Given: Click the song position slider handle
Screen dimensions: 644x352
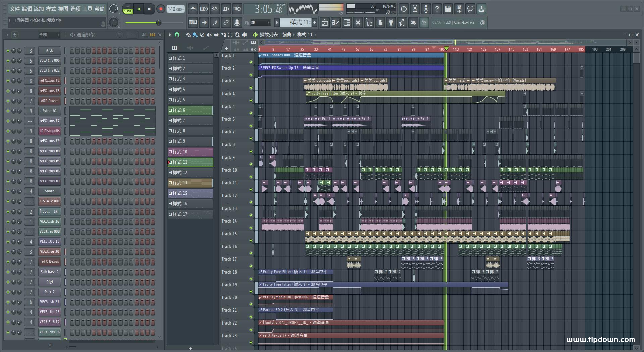Looking at the screenshot, I should tap(159, 23).
